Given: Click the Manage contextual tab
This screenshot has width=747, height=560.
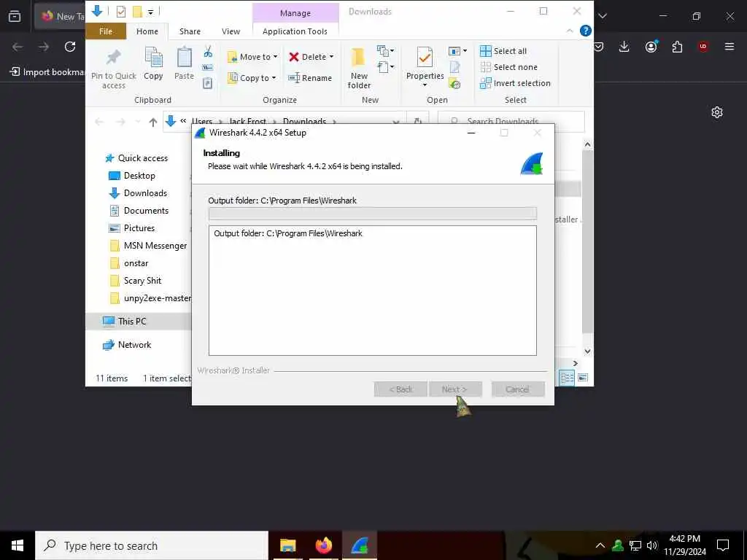Looking at the screenshot, I should (x=295, y=13).
